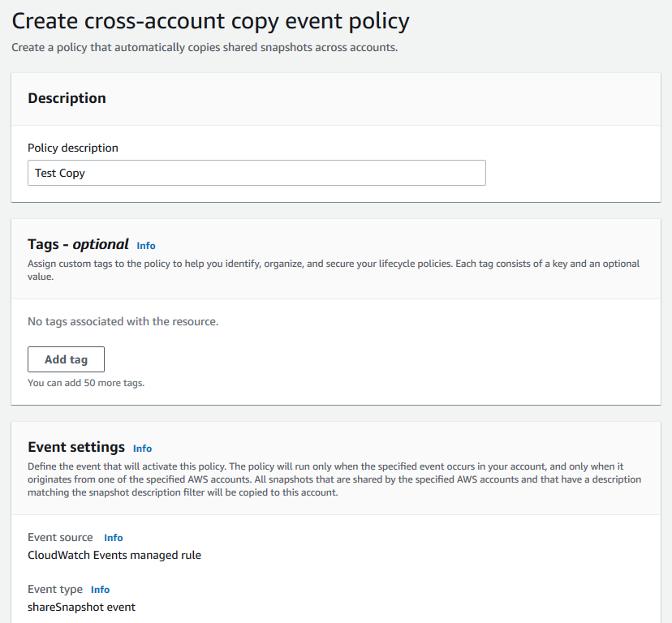Click the Event type label
Viewport: 672px width, 623px height.
click(x=55, y=589)
